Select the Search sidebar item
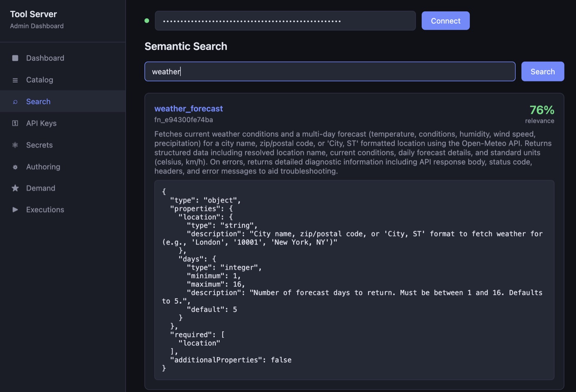576x392 pixels. 63,101
